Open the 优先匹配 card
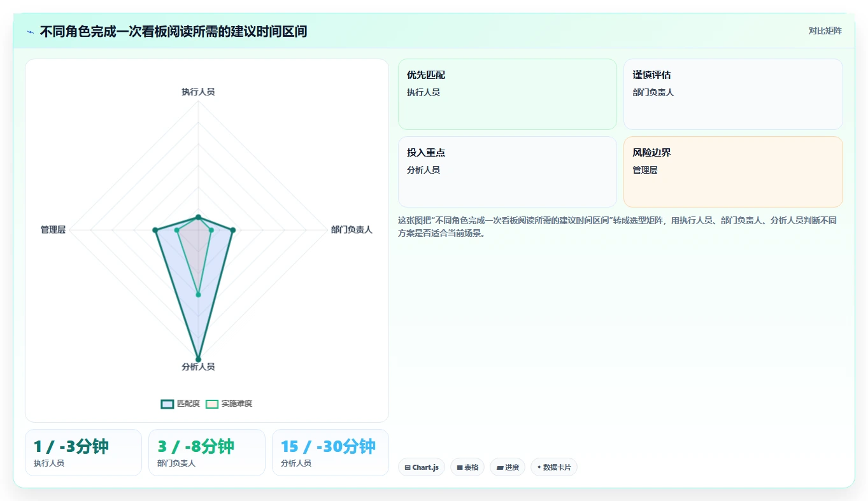The image size is (868, 501). [508, 94]
